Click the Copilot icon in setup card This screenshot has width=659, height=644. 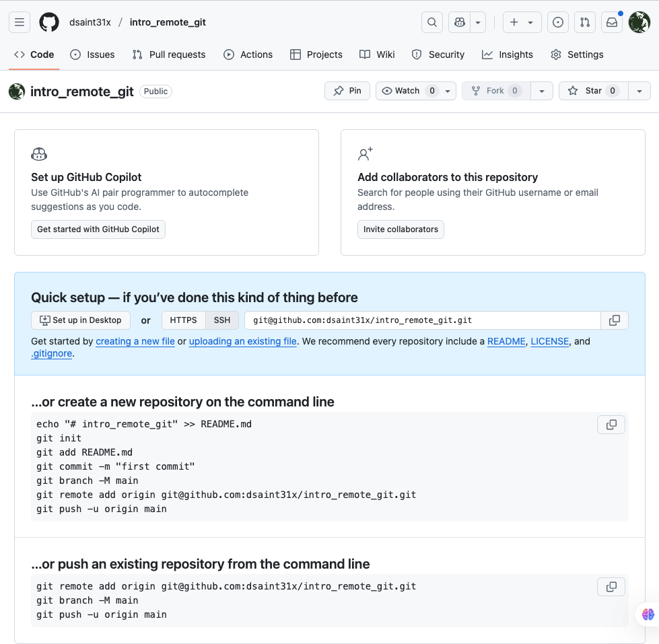point(39,154)
